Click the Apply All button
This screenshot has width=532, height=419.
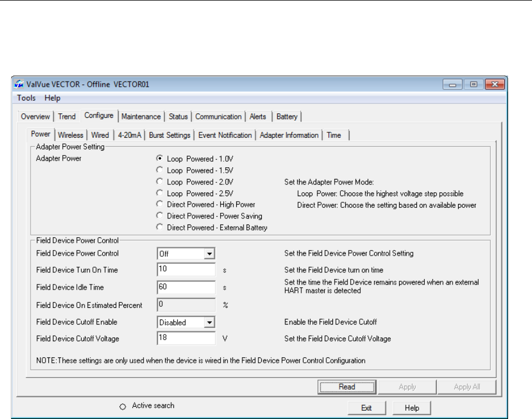point(467,387)
